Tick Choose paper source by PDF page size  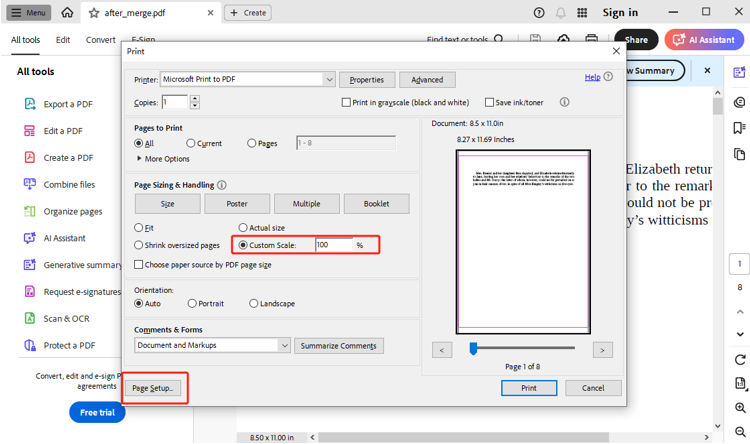coord(139,265)
